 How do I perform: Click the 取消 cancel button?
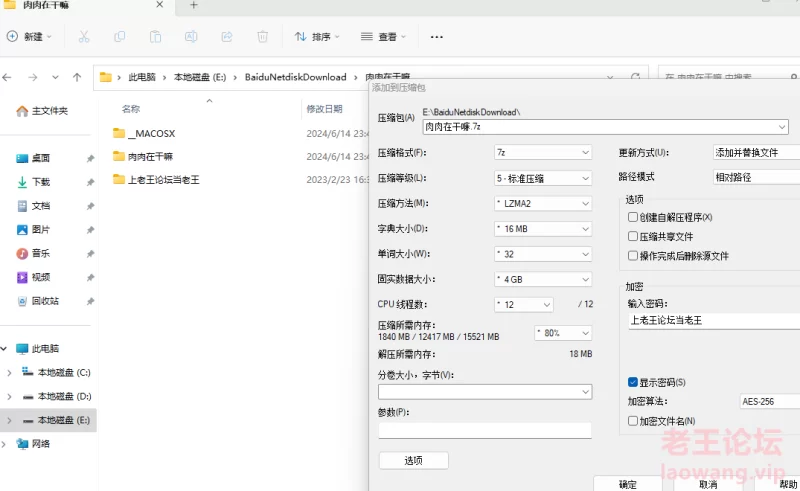pos(708,484)
